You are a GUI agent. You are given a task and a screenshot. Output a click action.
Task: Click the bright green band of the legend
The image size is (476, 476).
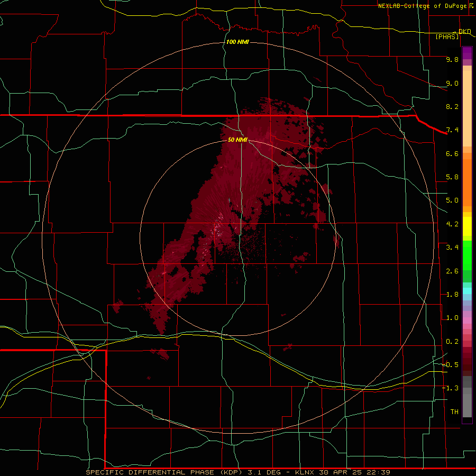click(467, 255)
